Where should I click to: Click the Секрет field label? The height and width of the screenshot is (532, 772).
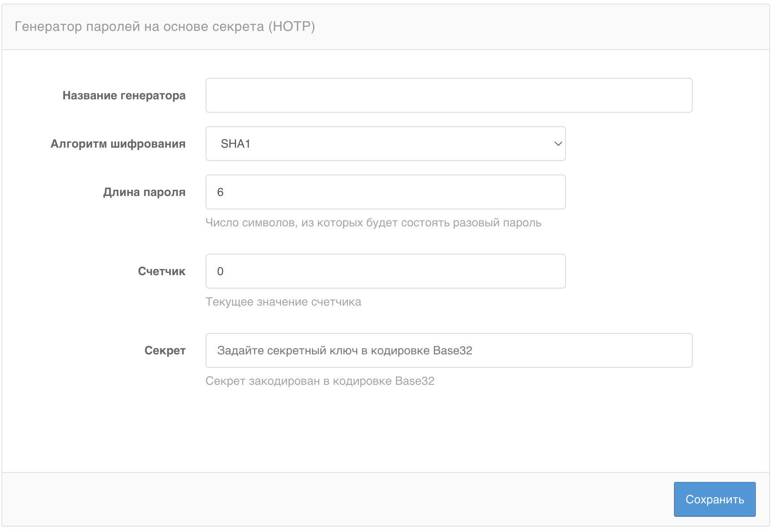click(x=165, y=350)
